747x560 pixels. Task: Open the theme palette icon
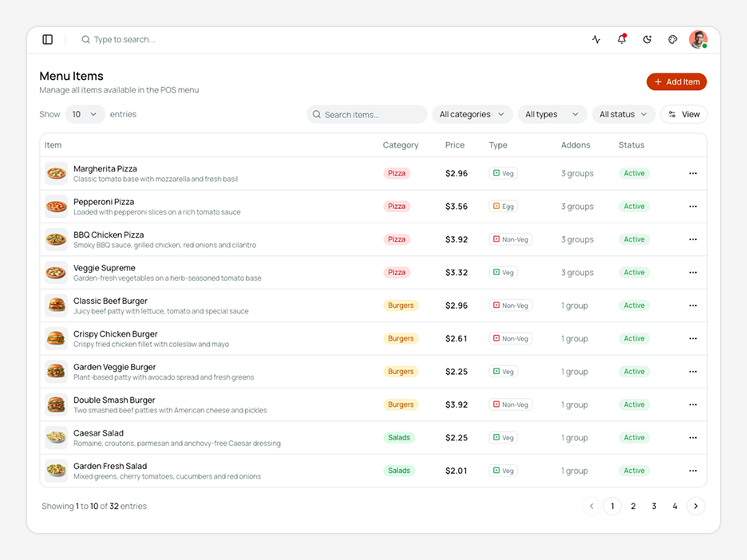pyautogui.click(x=672, y=40)
